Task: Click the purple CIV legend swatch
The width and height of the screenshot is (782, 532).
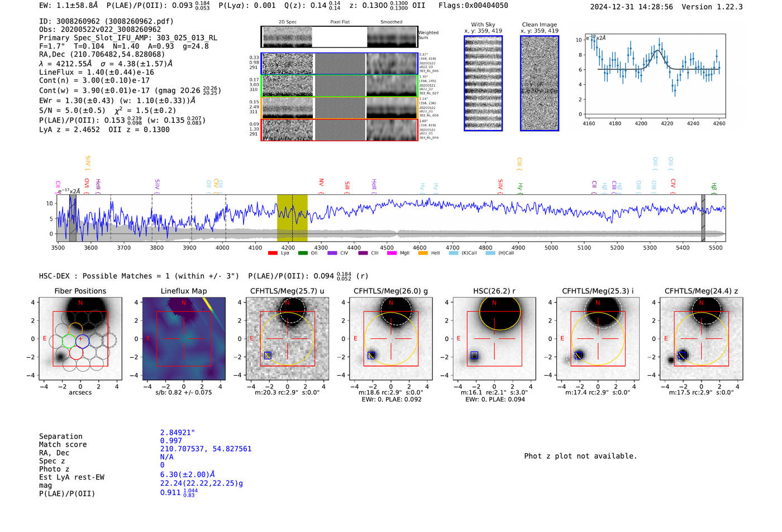Action: [332, 253]
